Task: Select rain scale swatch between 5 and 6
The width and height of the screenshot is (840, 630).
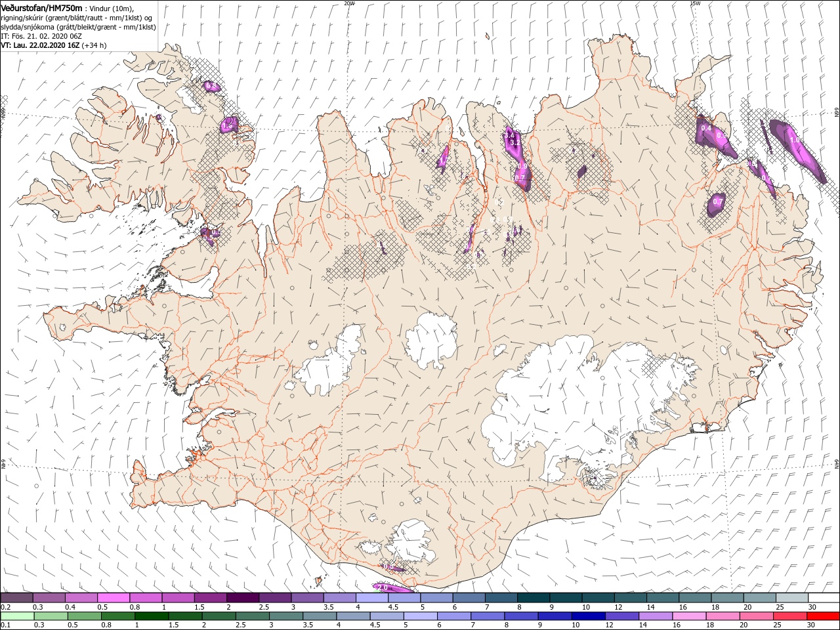Action: (420, 616)
